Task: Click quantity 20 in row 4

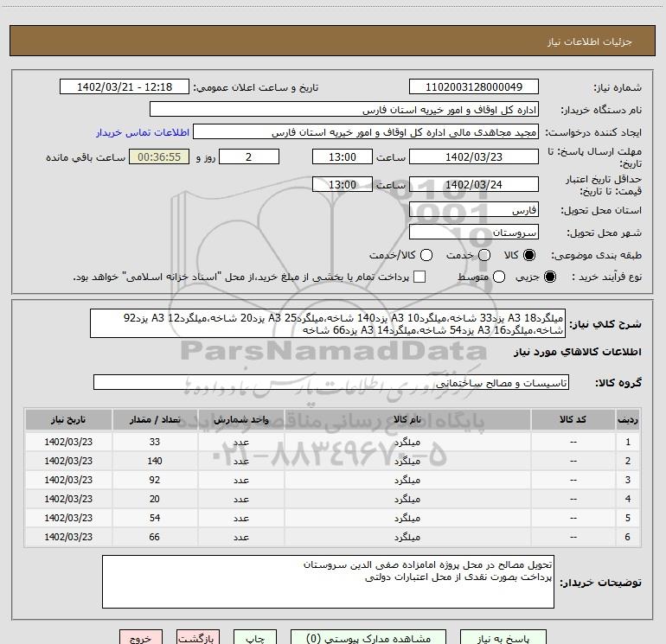Action: (155, 500)
